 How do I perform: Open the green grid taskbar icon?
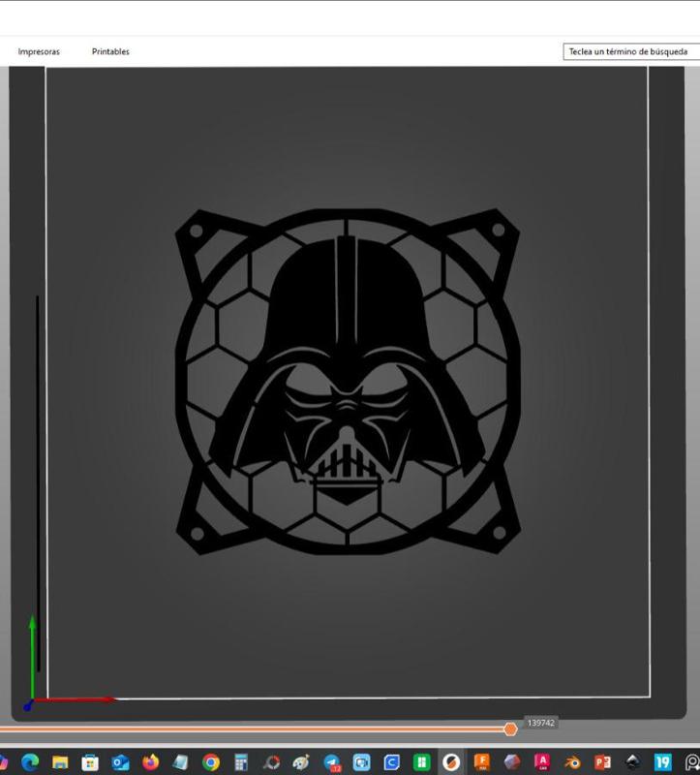click(421, 762)
